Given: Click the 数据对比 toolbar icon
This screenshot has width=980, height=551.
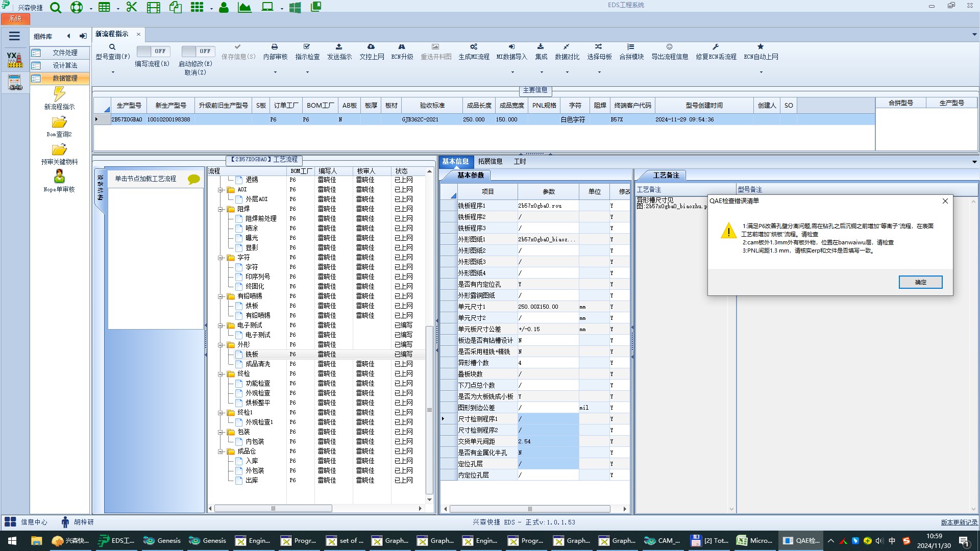Looking at the screenshot, I should coord(567,47).
